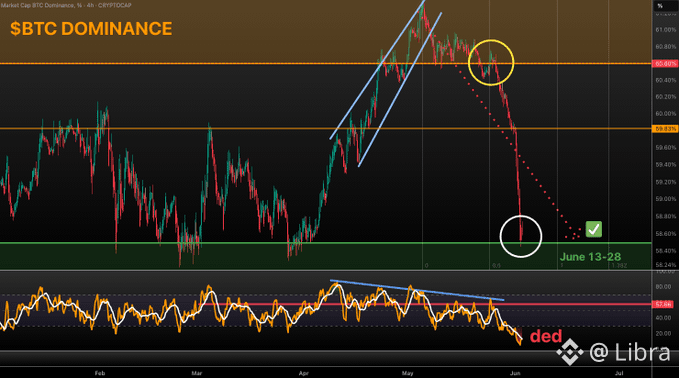Click the 60.20% price axis value

pyautogui.click(x=666, y=97)
